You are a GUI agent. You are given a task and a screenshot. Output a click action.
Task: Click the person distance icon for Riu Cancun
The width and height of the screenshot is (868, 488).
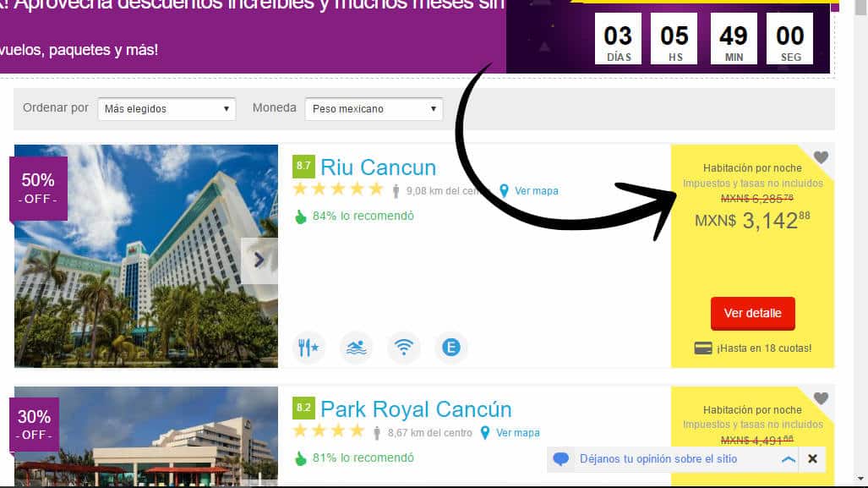[396, 191]
